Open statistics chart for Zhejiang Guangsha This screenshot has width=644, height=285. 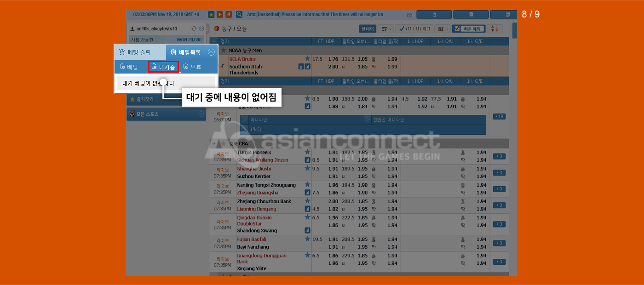point(307,193)
